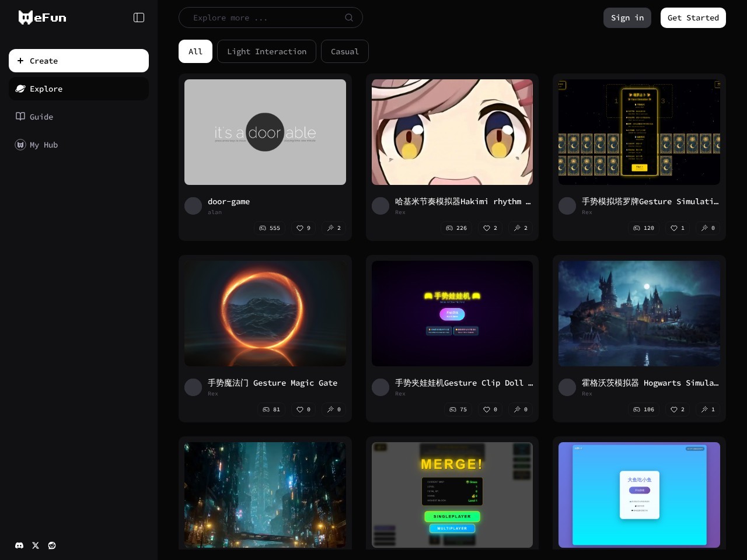Click the Create button
Screen dimensions: 747x560
click(79, 61)
